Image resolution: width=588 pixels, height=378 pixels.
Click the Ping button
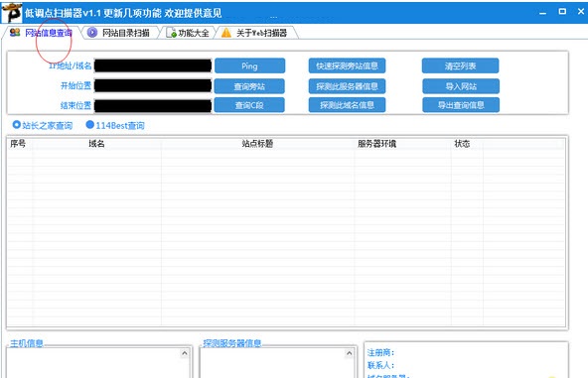(x=249, y=65)
